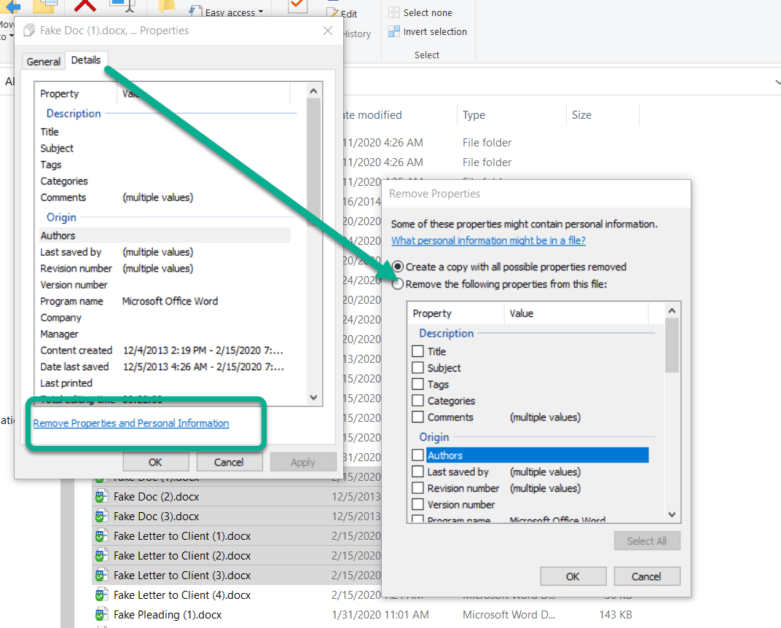Click Fake Letter to Client (1).docx icon

click(x=101, y=536)
